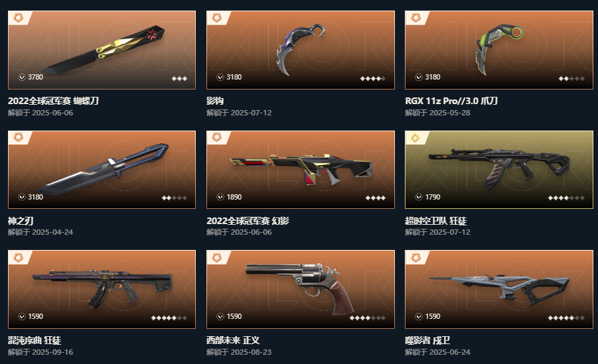Click the 噬影者 戍卫 skin title

click(427, 340)
